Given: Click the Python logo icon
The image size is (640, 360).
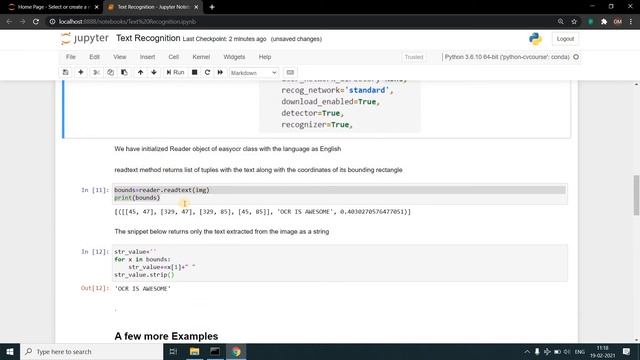Looking at the screenshot, I should point(535,39).
